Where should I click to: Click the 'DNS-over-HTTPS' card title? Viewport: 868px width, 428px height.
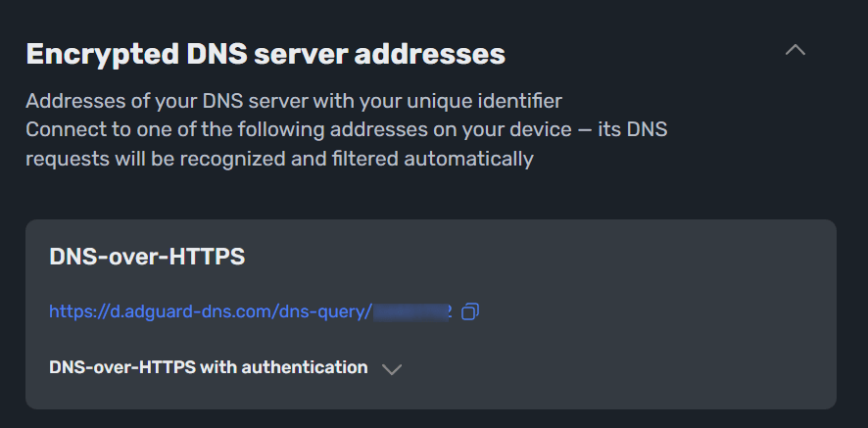[147, 257]
